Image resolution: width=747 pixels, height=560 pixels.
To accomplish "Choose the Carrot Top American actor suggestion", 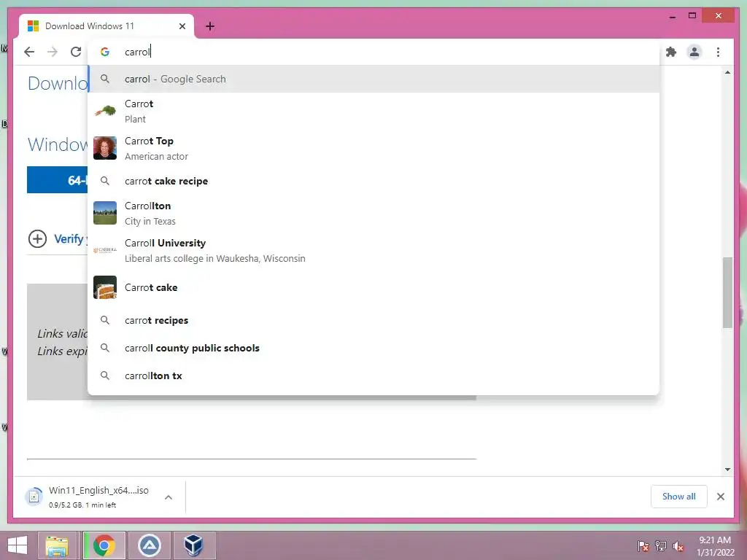I will point(373,148).
